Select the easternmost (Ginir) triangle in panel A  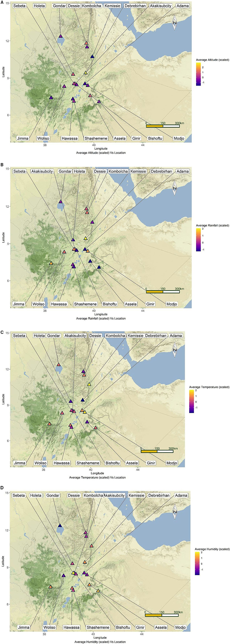click(99, 101)
